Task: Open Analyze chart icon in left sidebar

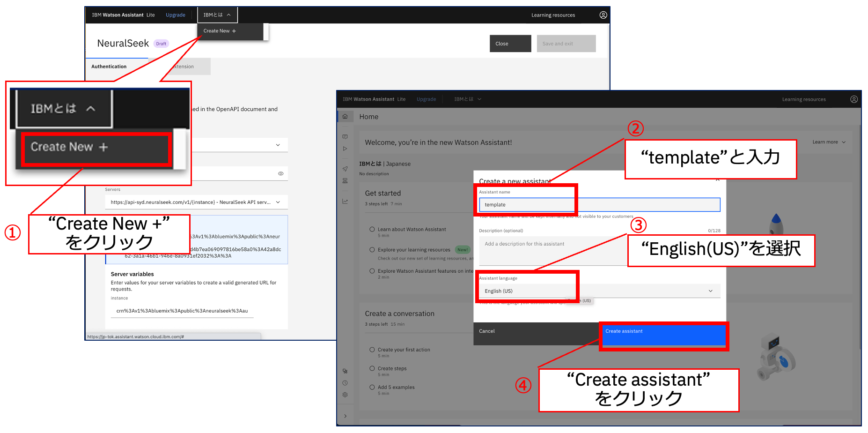Action: 345,202
